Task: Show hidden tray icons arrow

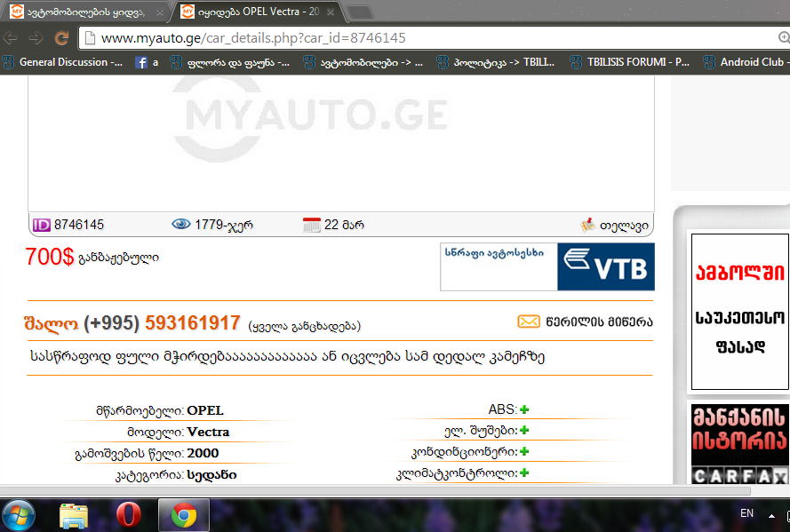Action: click(771, 516)
